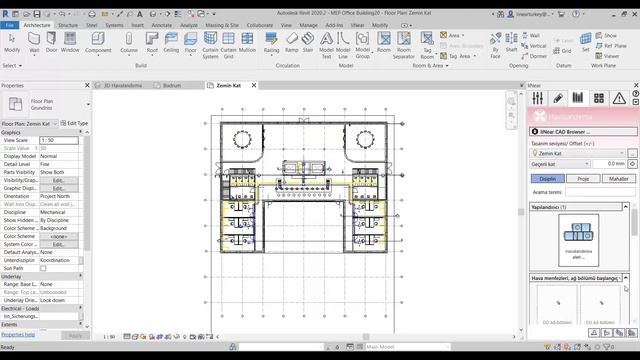Click the View Scale value field
The width and height of the screenshot is (640, 360).
click(59, 140)
